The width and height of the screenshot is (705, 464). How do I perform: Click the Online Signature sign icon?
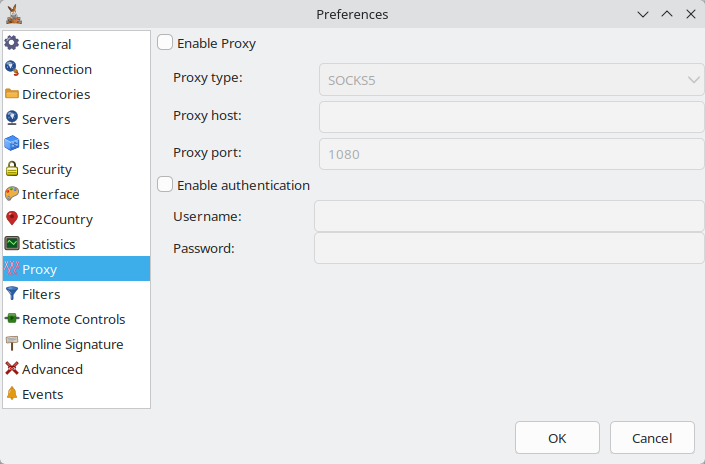click(12, 344)
